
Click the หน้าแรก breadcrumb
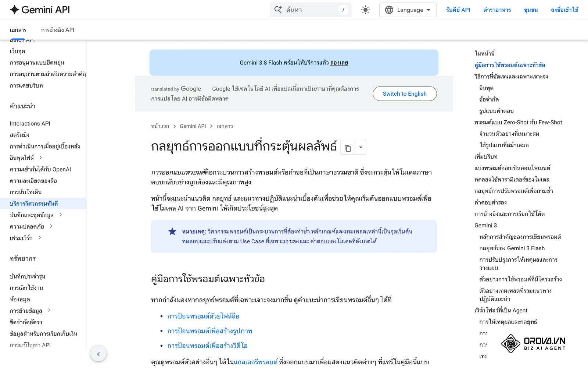(x=160, y=126)
